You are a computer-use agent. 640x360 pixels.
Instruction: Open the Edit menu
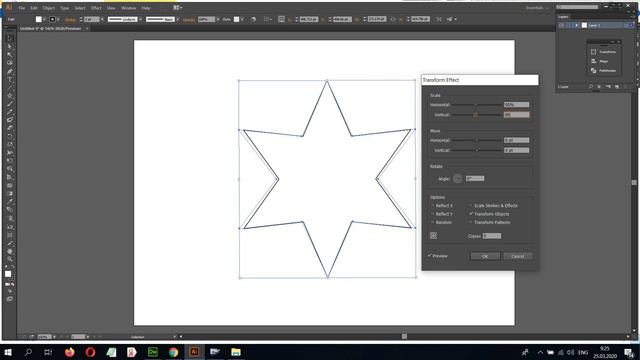tap(34, 8)
